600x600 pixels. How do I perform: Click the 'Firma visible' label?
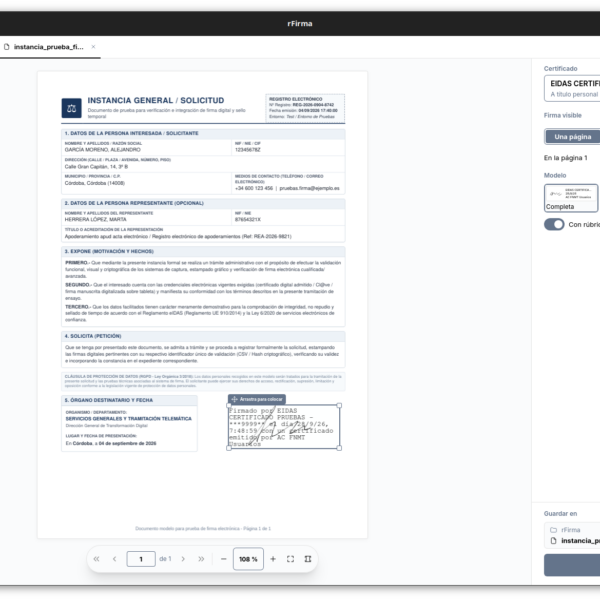562,115
